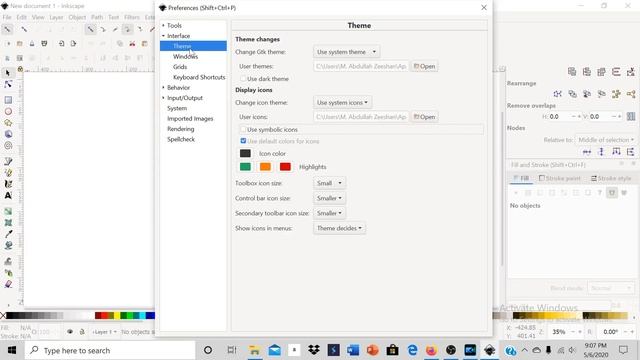640x360 pixels.
Task: Collapse the Interface tree category
Action: (163, 36)
